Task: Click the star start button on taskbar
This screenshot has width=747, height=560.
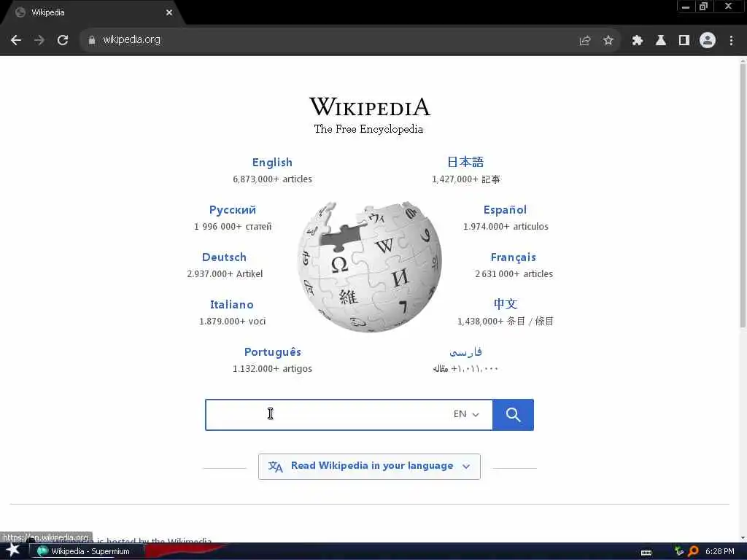Action: [x=12, y=551]
